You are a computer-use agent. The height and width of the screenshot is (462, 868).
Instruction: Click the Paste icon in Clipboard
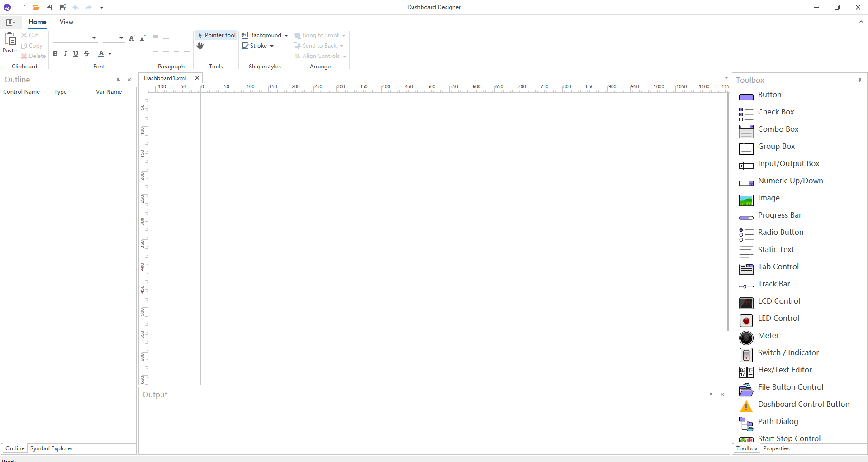9,43
